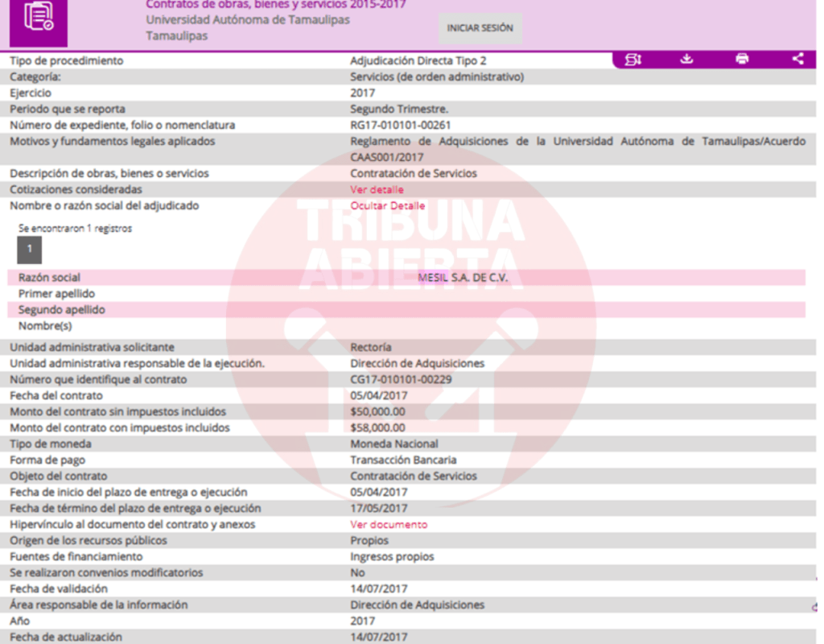The image size is (824, 644).
Task: Click the field layout toggle icon
Action: pyautogui.click(x=632, y=59)
